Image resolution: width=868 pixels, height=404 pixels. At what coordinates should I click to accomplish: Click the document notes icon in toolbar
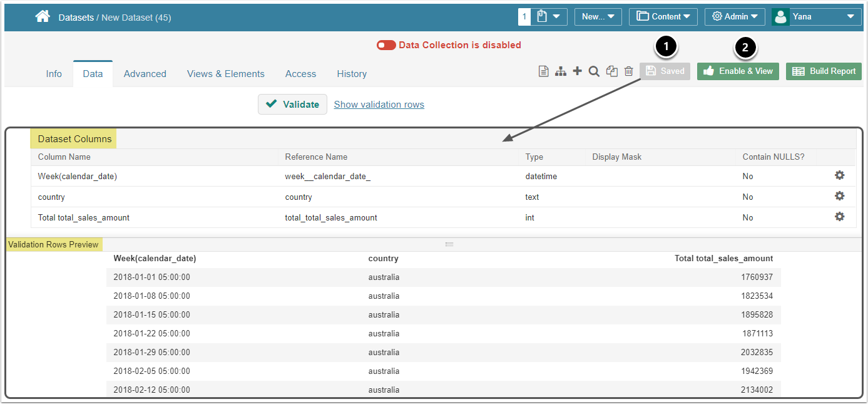(x=544, y=71)
